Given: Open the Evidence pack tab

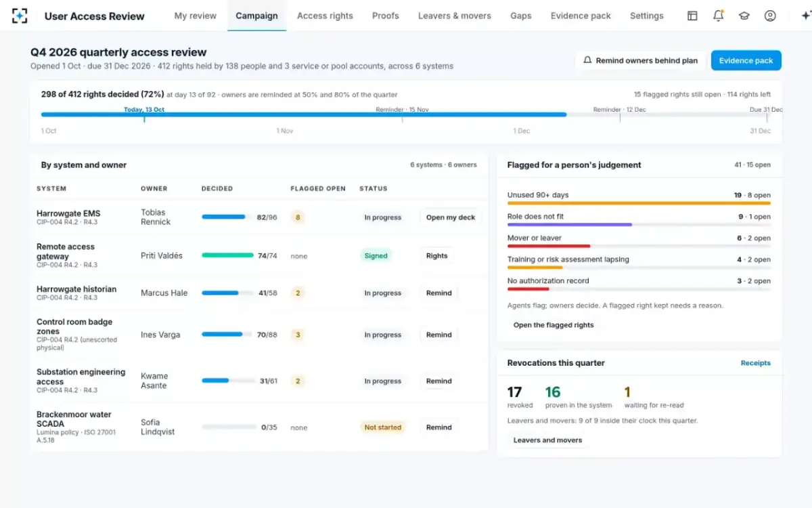Looking at the screenshot, I should pos(581,16).
